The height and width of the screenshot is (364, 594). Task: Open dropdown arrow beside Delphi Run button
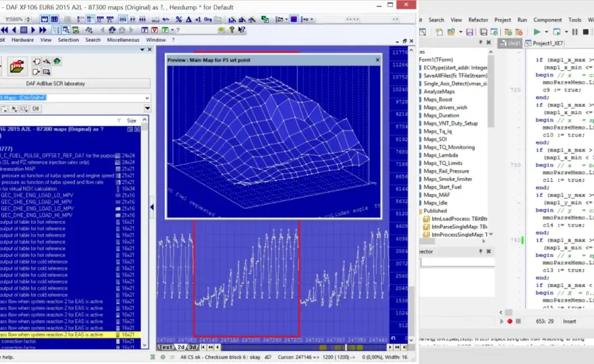(x=546, y=32)
